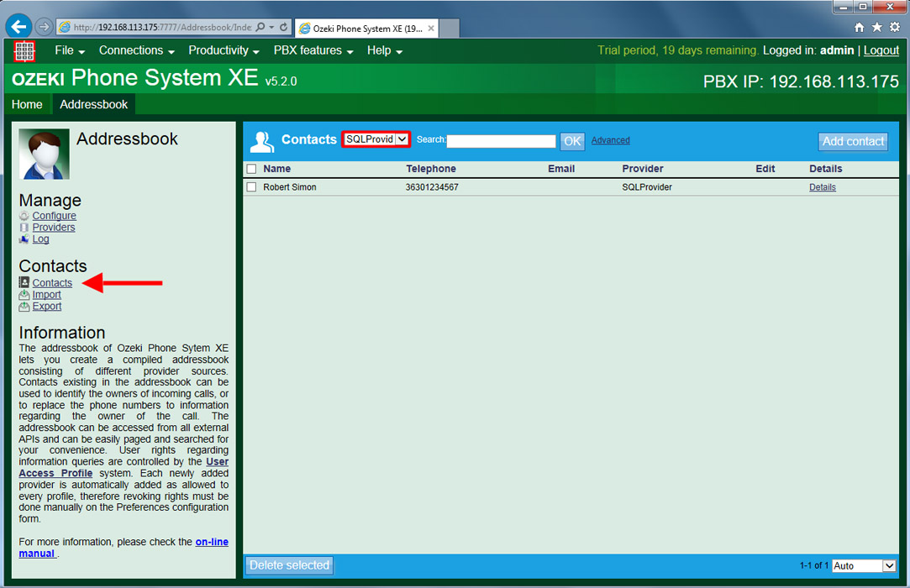This screenshot has width=910, height=588.
Task: Tick the Robert Simon row checkbox
Action: pyautogui.click(x=251, y=187)
